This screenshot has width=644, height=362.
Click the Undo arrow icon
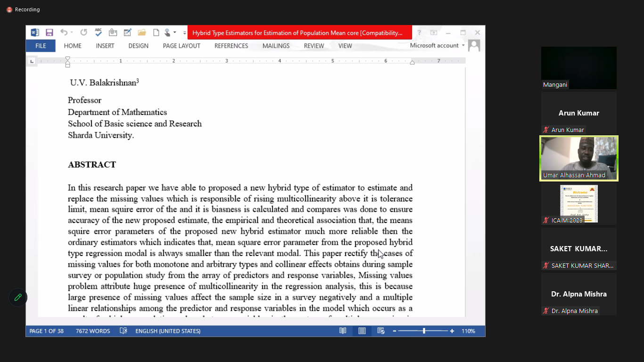pyautogui.click(x=63, y=33)
